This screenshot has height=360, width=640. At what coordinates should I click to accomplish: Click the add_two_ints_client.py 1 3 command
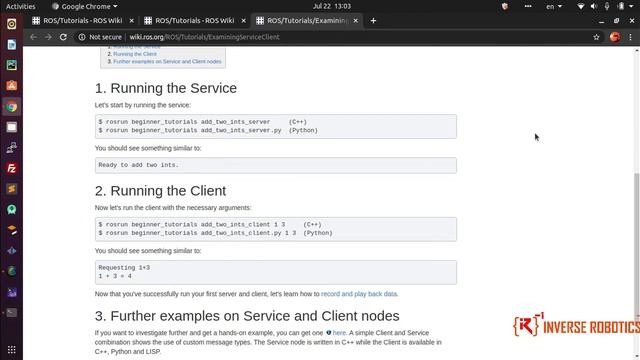pos(216,233)
